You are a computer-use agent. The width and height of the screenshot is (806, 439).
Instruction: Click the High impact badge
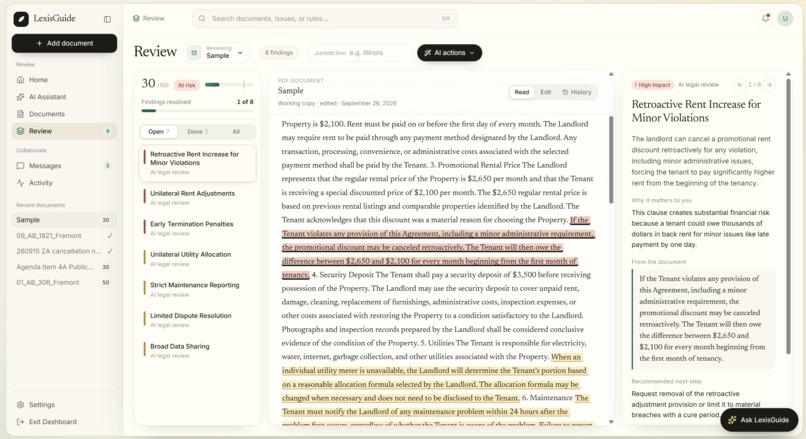pos(652,85)
